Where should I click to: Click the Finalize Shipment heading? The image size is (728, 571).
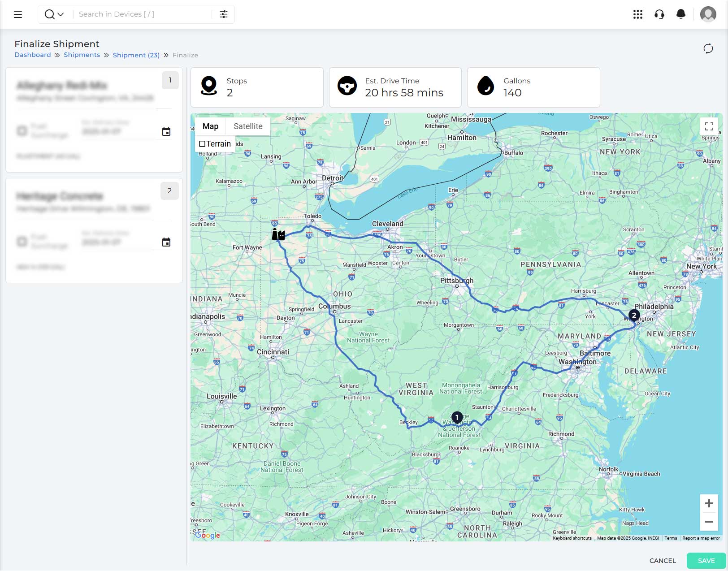click(x=57, y=44)
